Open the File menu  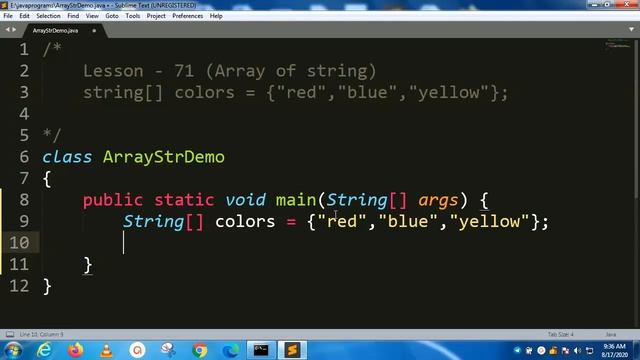[x=8, y=16]
